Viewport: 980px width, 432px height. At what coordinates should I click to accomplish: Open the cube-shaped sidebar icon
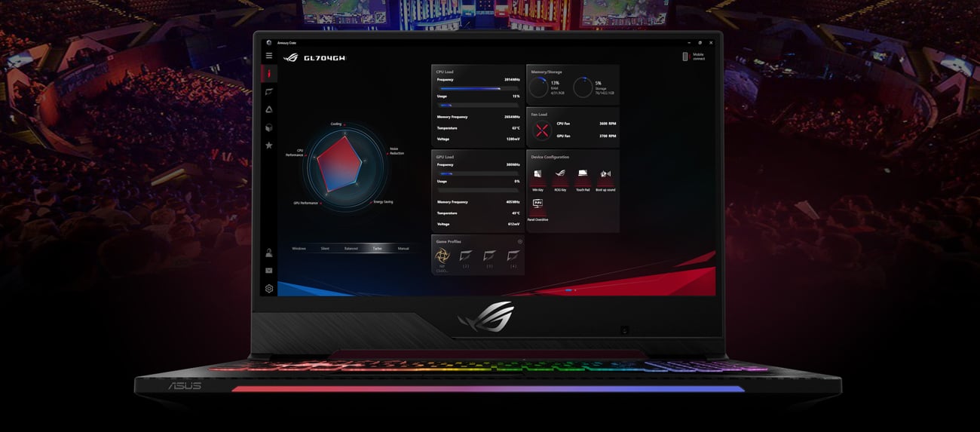(x=269, y=128)
